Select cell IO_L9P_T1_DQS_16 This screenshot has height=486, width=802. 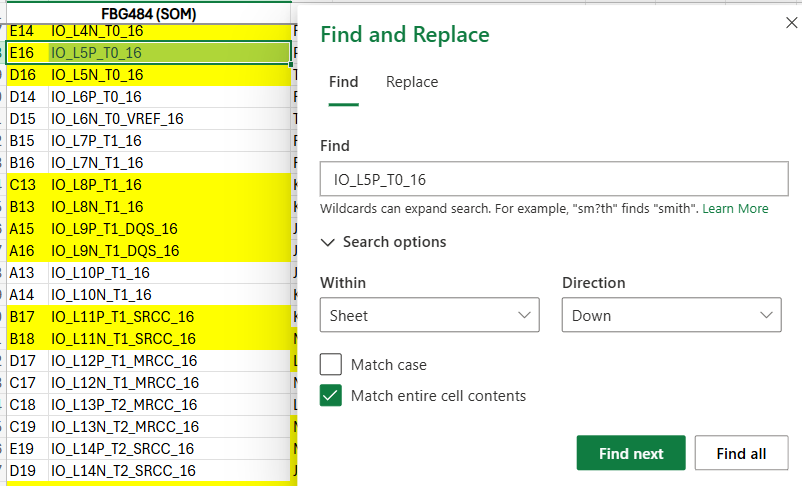[x=169, y=229]
